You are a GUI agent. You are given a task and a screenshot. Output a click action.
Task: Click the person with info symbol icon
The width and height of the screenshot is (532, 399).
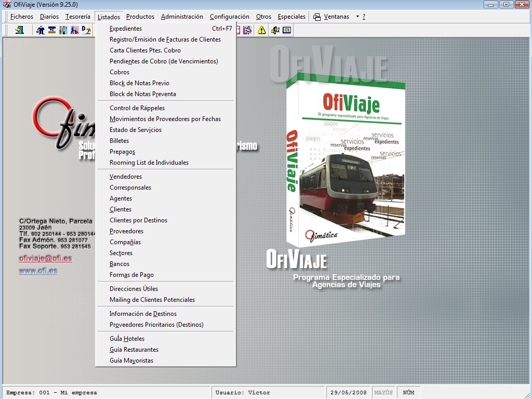[x=275, y=30]
